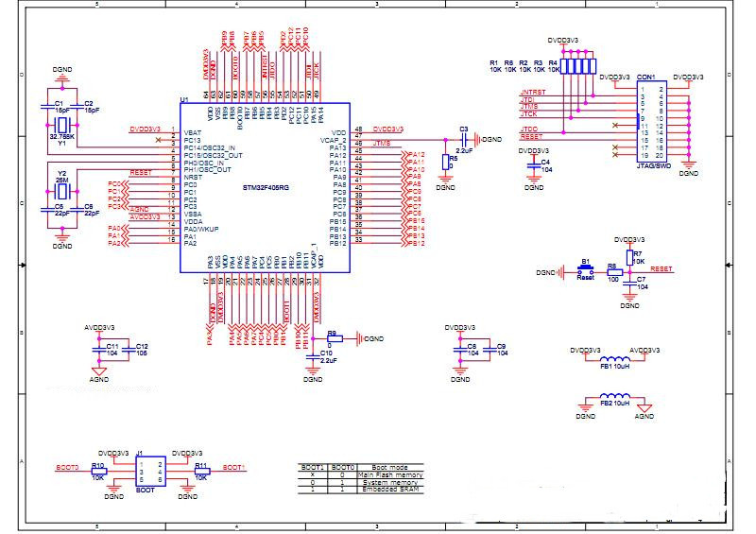The image size is (756, 534).
Task: Select the PH1/OSC_OUT pin name
Action: (207, 170)
